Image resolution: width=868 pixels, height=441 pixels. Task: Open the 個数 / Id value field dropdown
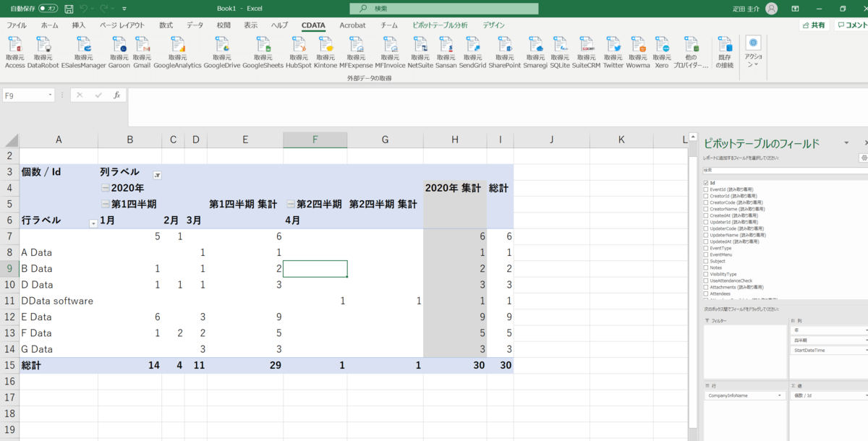coord(866,395)
